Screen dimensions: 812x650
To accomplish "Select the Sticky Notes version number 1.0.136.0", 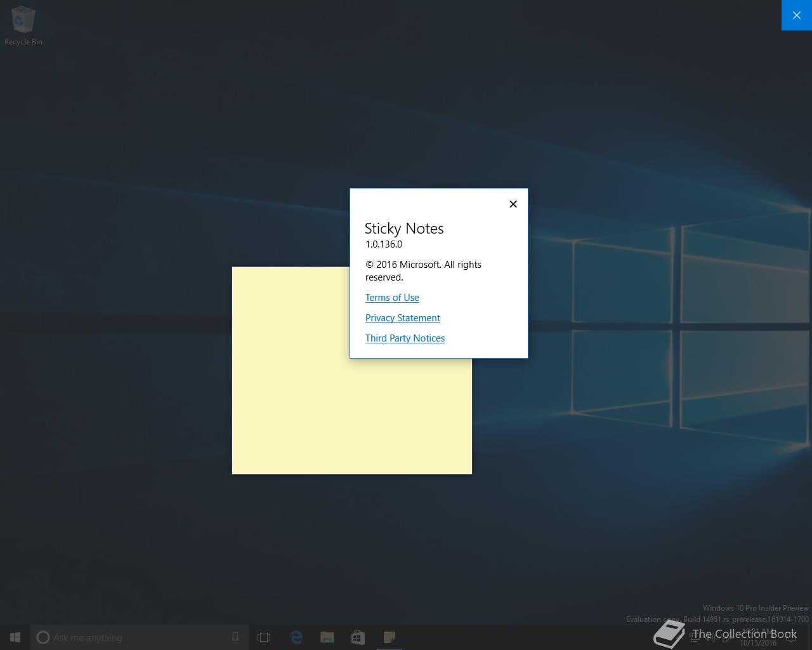I will pos(384,244).
